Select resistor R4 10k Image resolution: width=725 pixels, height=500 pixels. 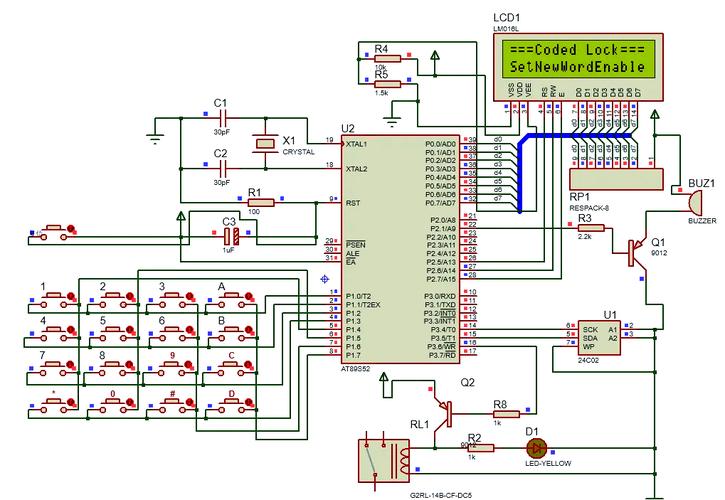pos(387,59)
